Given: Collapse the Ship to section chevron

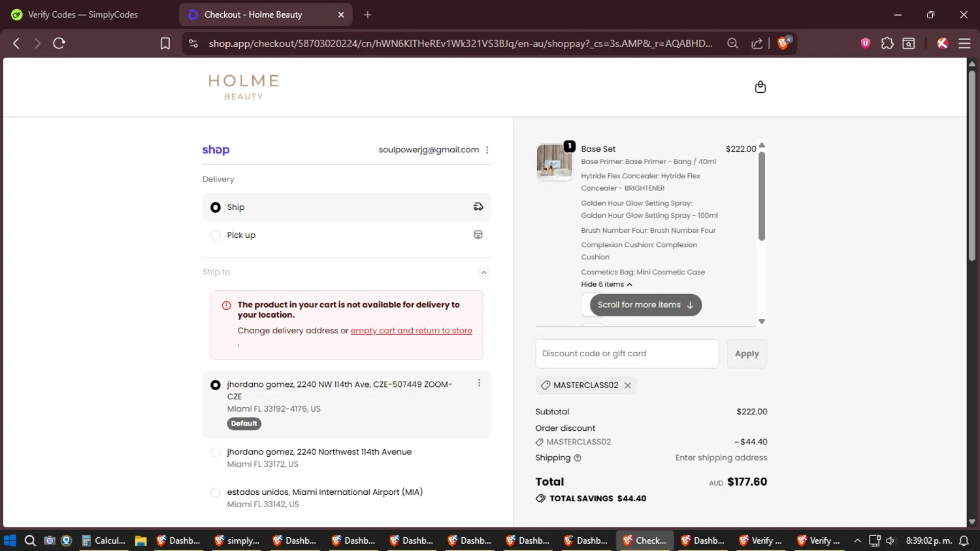Looking at the screenshot, I should pyautogui.click(x=483, y=273).
